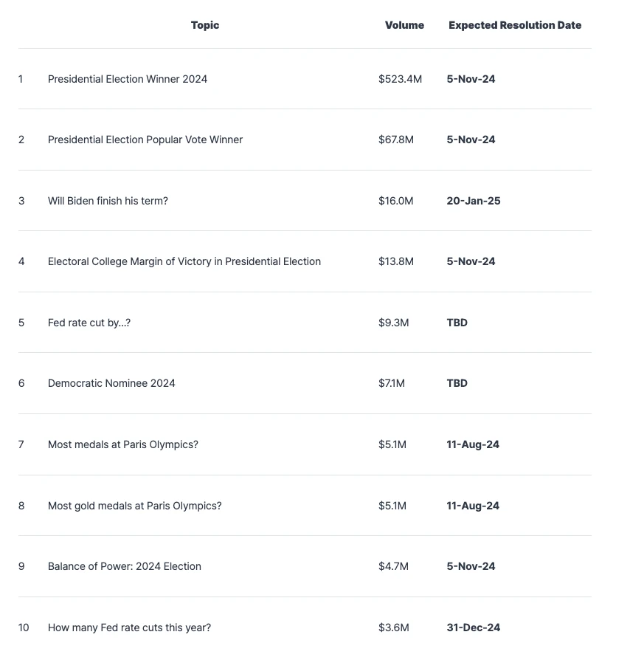The height and width of the screenshot is (660, 644).
Task: Click the 31-Dec-24 resolution date
Action: pos(473,628)
